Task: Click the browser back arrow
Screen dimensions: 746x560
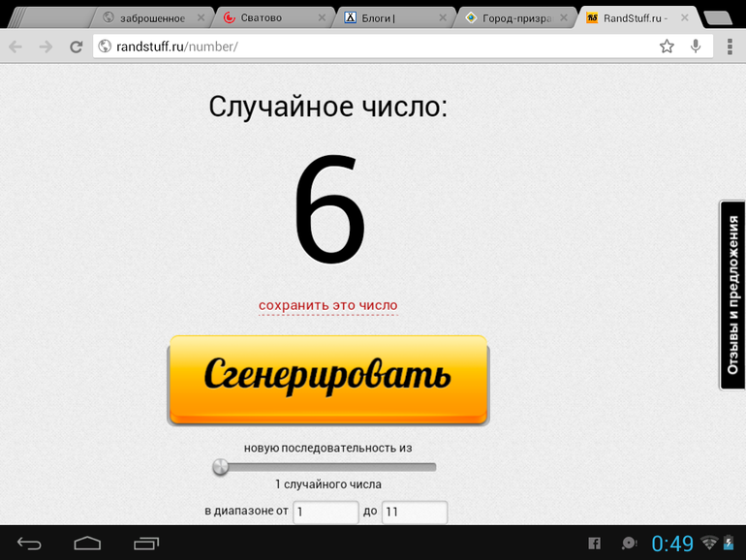Action: tap(16, 47)
